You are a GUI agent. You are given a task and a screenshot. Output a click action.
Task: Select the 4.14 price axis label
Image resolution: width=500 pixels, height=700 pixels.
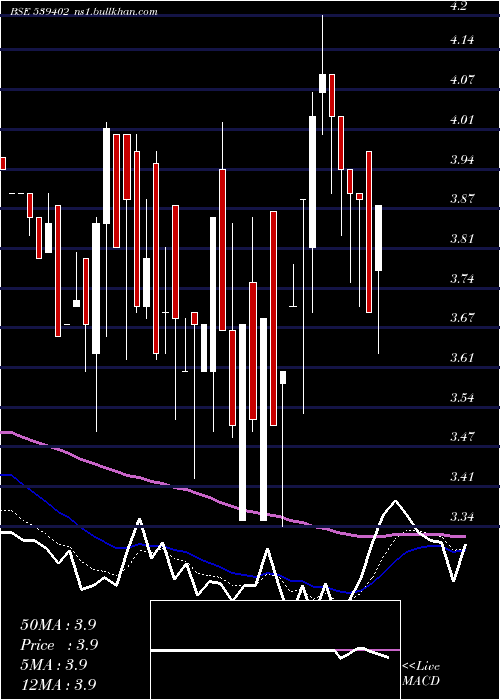(462, 40)
